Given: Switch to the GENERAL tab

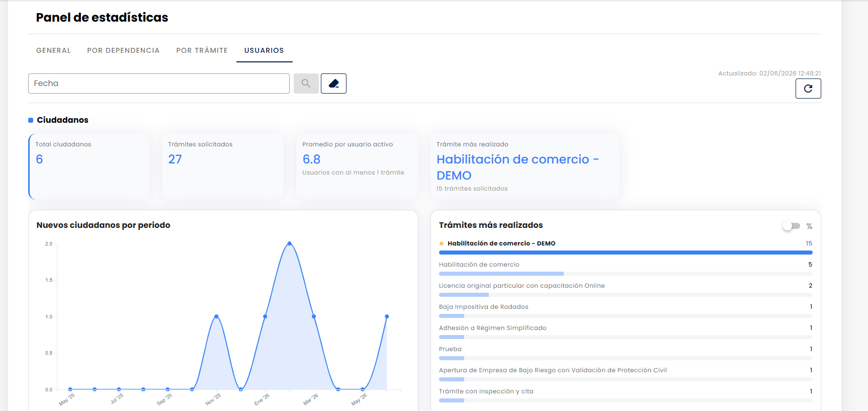Looking at the screenshot, I should tap(53, 50).
